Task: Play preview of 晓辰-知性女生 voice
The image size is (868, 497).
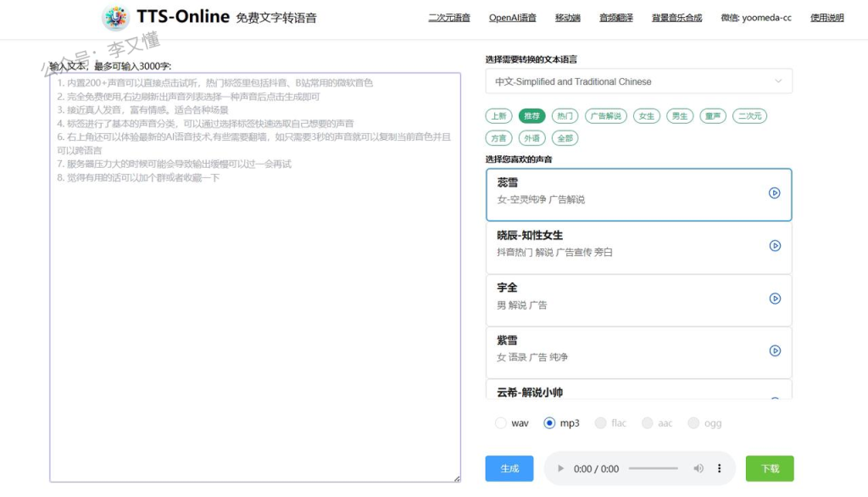Action: point(774,246)
